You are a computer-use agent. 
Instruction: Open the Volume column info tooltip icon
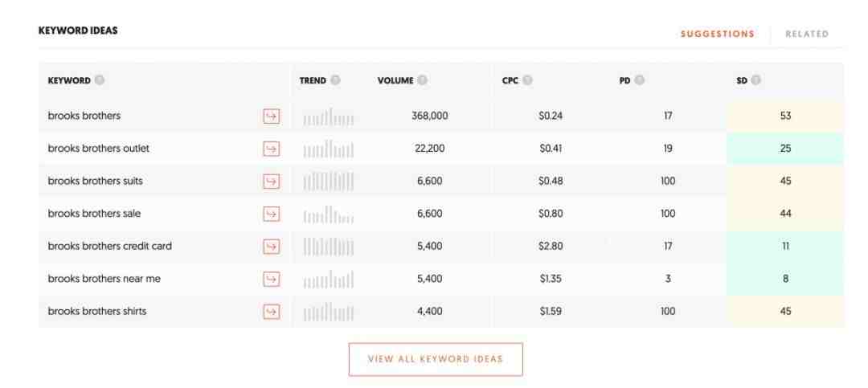pos(423,80)
